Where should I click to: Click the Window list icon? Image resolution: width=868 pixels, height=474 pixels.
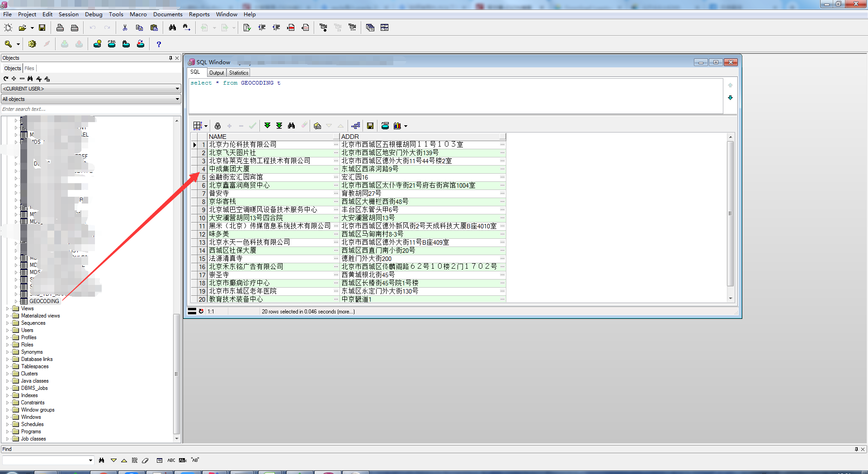(370, 28)
